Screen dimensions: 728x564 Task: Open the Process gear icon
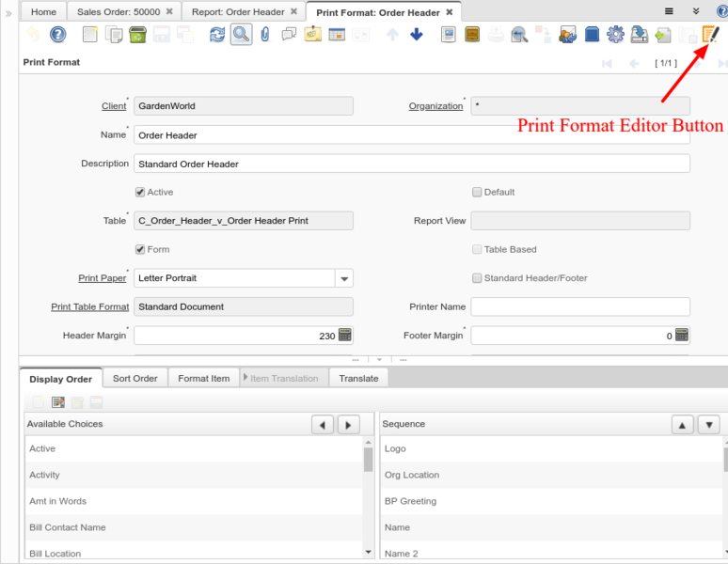(x=615, y=35)
